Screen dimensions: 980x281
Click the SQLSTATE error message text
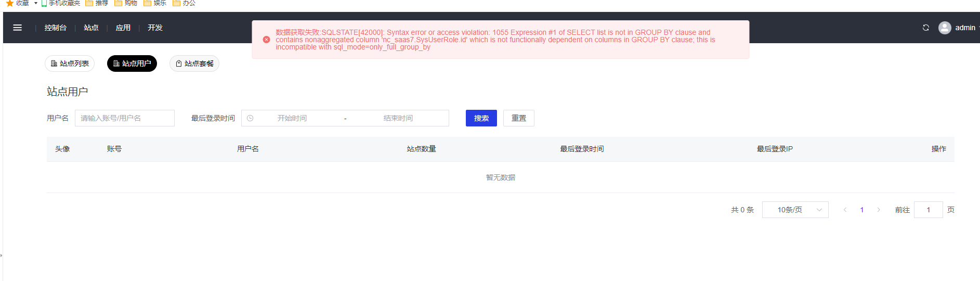pyautogui.click(x=495, y=40)
